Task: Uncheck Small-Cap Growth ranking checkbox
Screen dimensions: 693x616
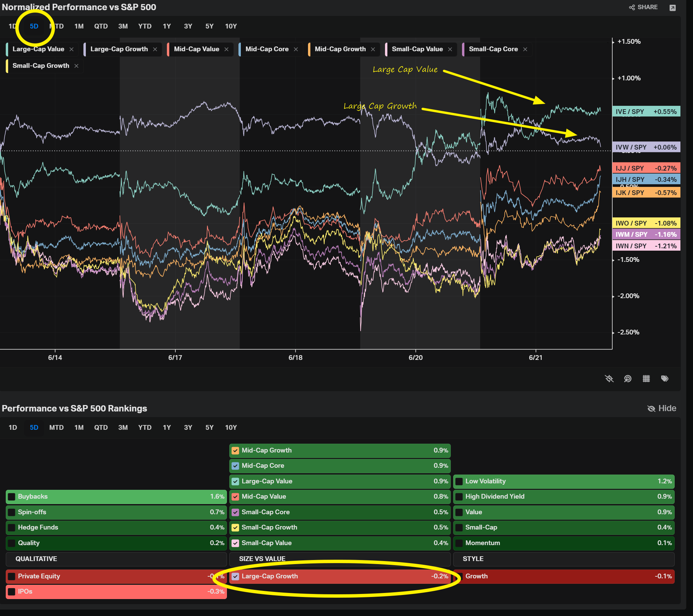Action: 235,527
